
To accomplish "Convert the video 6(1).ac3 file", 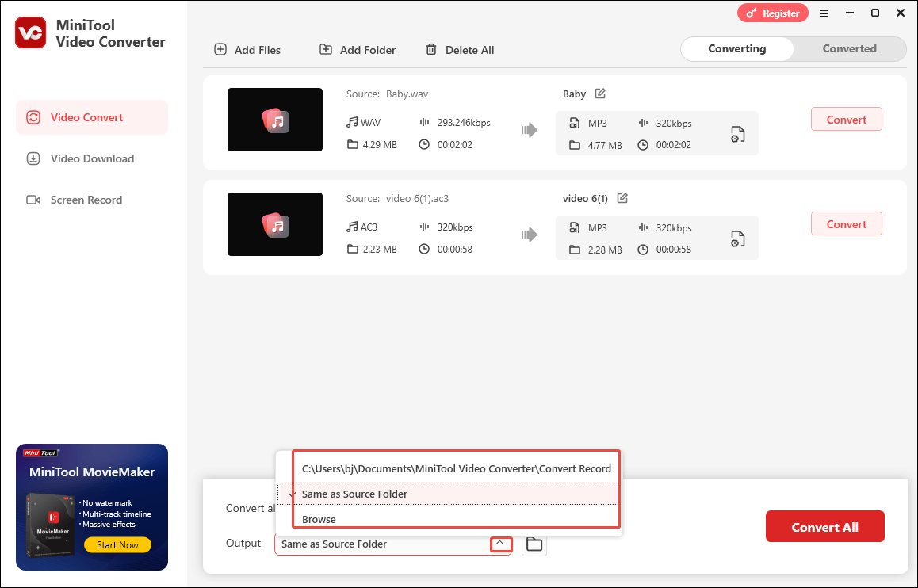I will (x=846, y=224).
